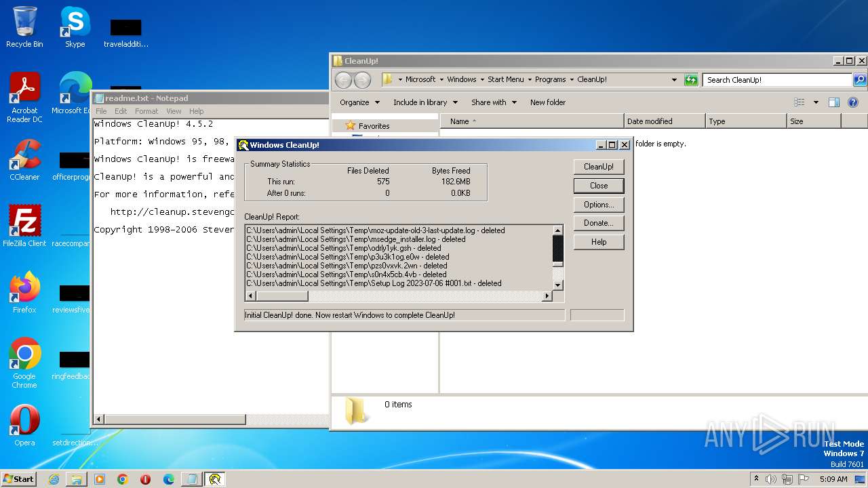Open the Start menu

click(19, 479)
